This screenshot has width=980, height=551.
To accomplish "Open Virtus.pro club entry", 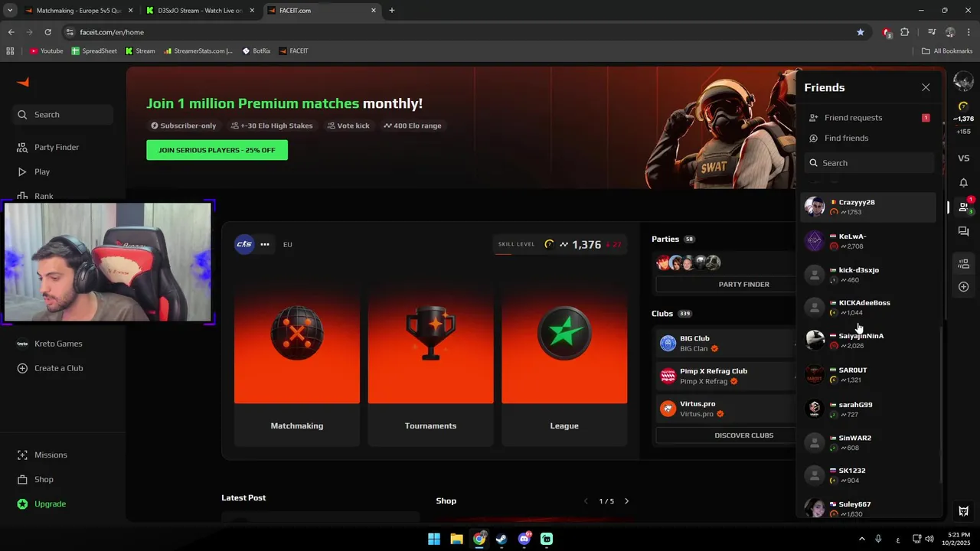I will [x=726, y=409].
